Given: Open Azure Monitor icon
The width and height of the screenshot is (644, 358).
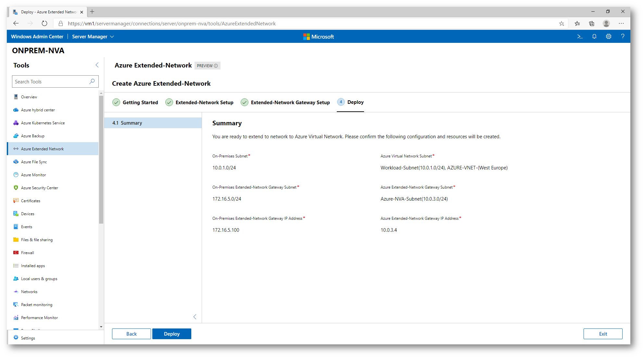Looking at the screenshot, I should point(16,175).
